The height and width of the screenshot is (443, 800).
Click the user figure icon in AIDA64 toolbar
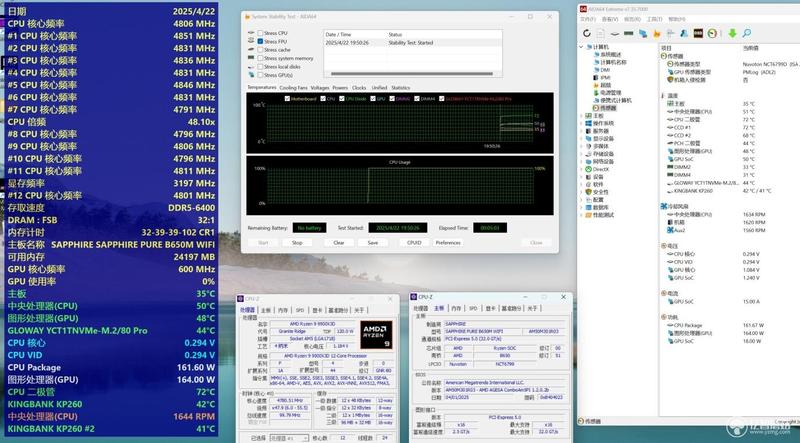pos(684,33)
